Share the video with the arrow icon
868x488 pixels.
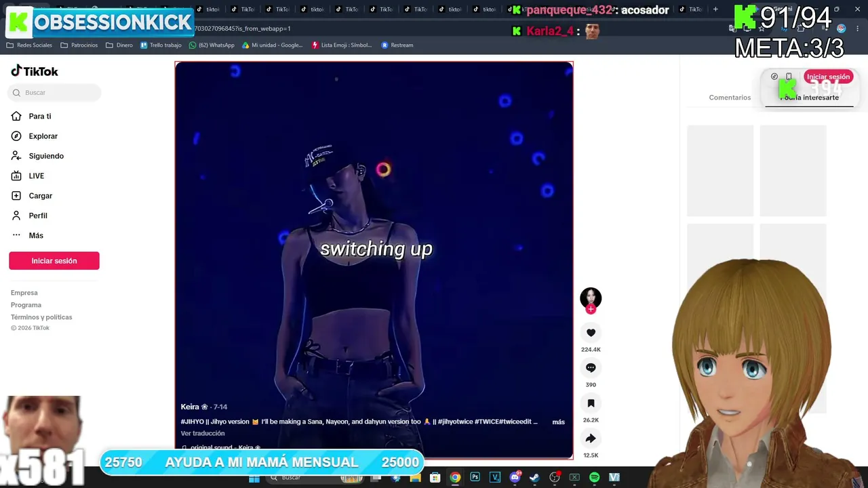click(x=591, y=439)
